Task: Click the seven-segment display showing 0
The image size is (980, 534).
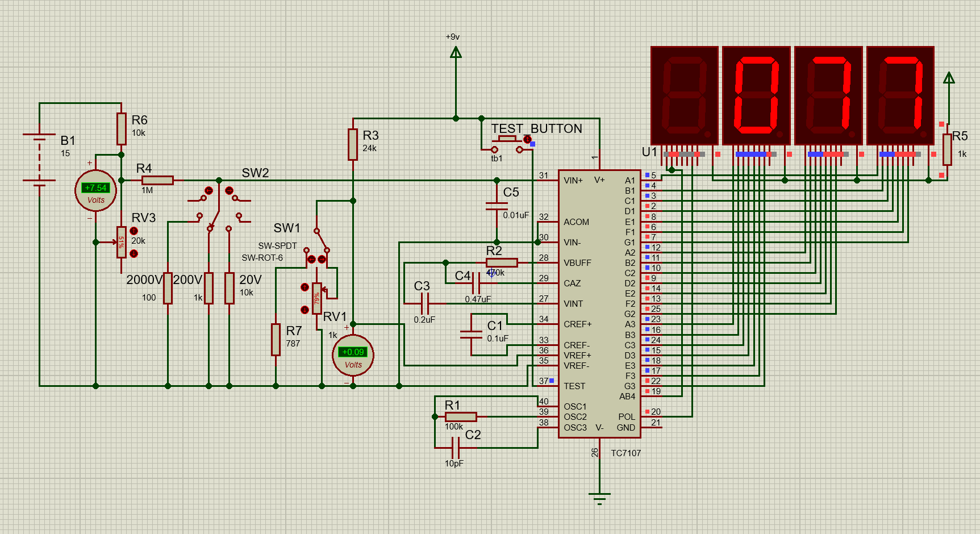Action: coord(756,95)
